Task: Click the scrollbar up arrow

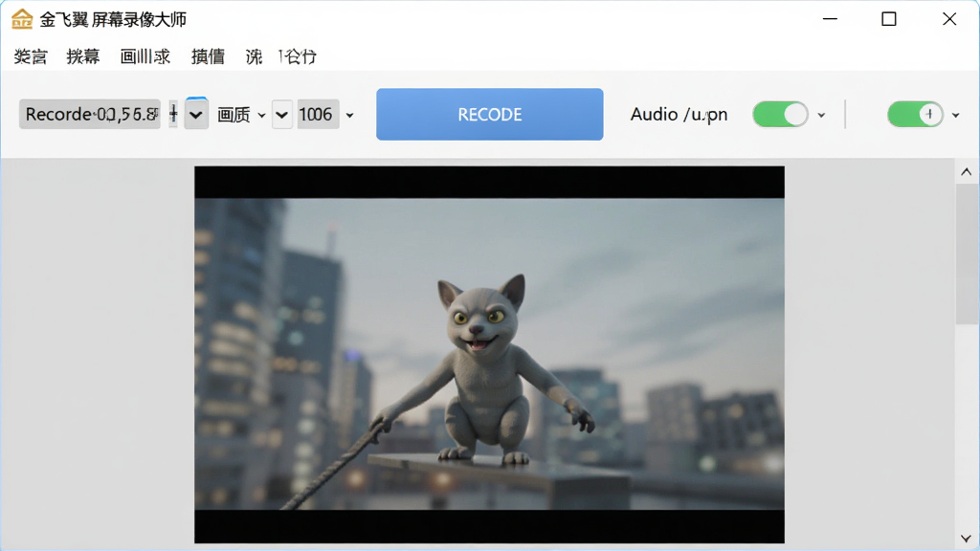Action: pyautogui.click(x=967, y=172)
